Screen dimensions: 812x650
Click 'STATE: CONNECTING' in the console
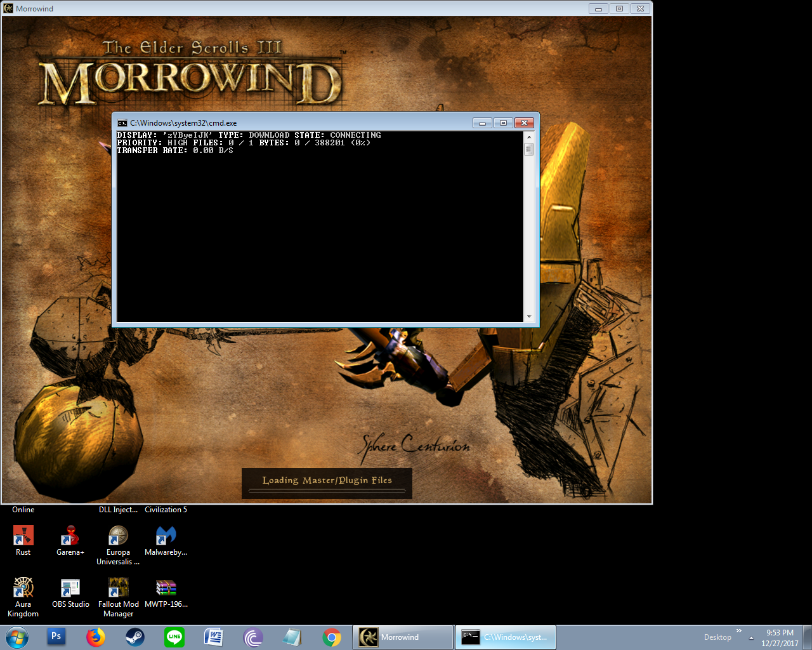point(337,135)
